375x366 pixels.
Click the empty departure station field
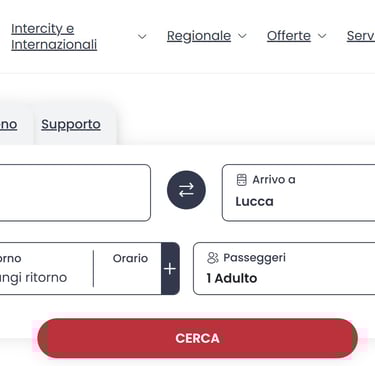pos(75,193)
